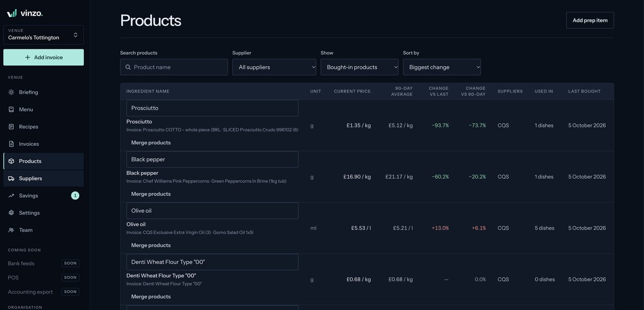Click the £5.53 / l price

[x=361, y=228]
